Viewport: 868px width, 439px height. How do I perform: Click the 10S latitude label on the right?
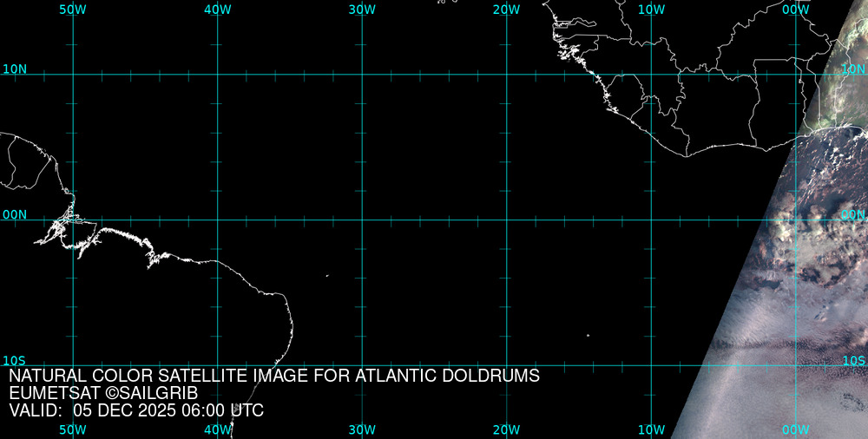[x=853, y=360]
